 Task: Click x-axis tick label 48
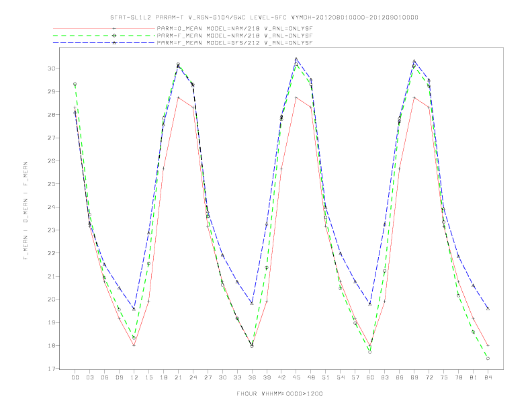(311, 377)
